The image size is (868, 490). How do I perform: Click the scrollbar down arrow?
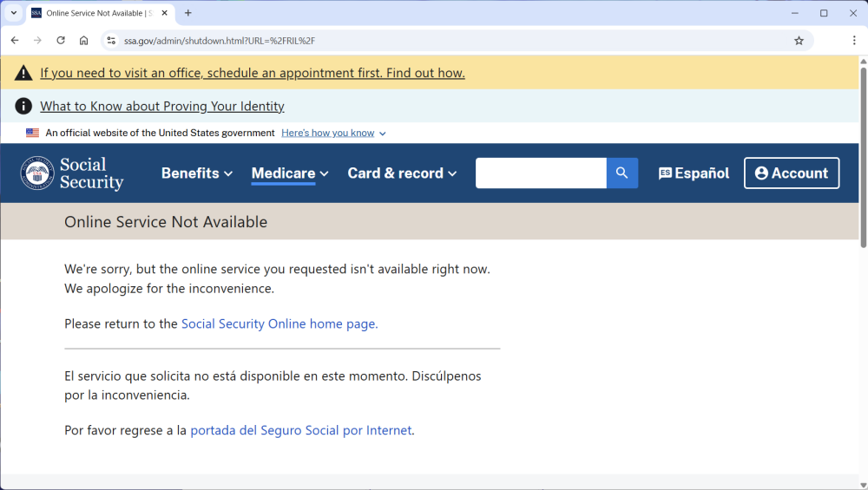coord(863,485)
